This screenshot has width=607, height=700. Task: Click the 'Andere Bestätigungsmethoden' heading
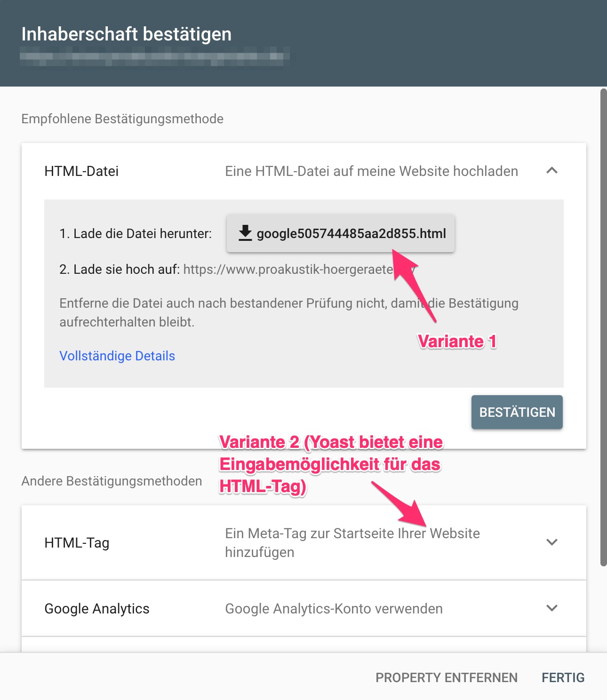pos(112,481)
